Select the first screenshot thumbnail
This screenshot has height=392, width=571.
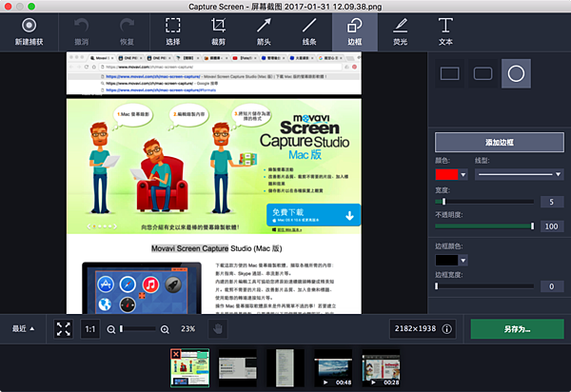(x=190, y=367)
